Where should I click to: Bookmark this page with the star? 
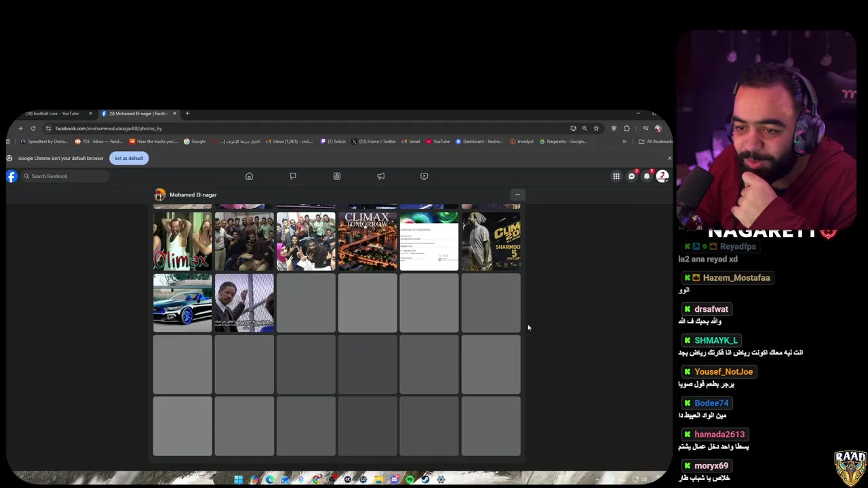point(596,128)
